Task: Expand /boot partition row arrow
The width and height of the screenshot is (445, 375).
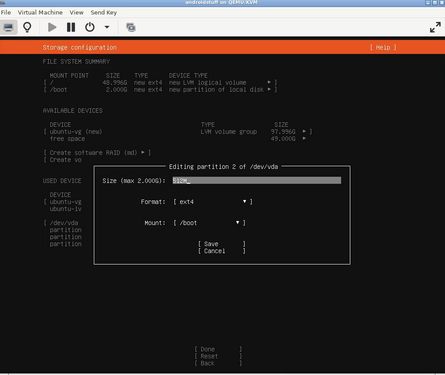Action: click(x=269, y=89)
